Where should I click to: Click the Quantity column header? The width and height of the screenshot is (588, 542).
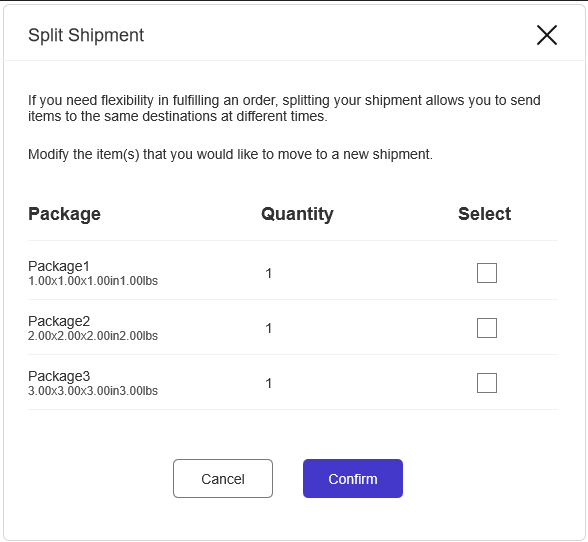tap(297, 214)
